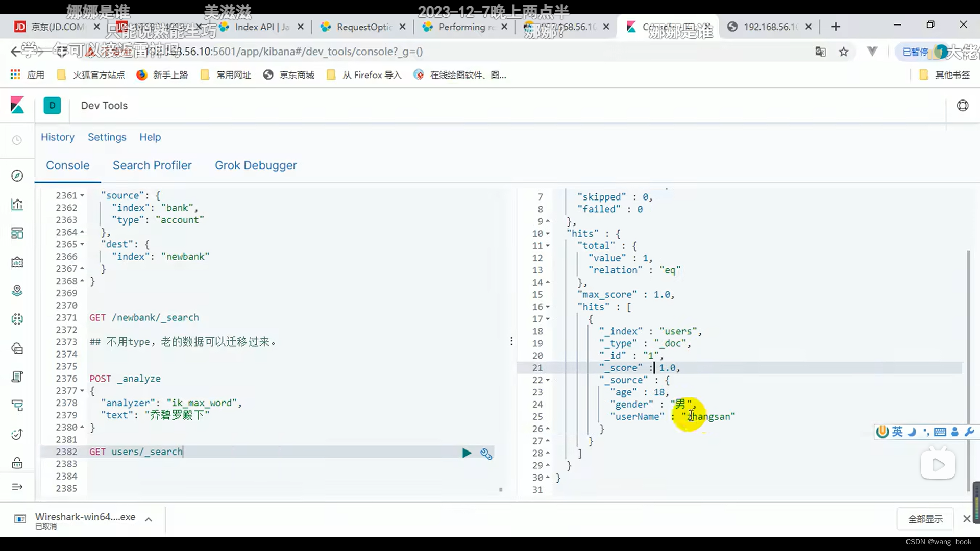Open the lock-shaped SIEM icon in sidebar
980x551 pixels.
17,463
